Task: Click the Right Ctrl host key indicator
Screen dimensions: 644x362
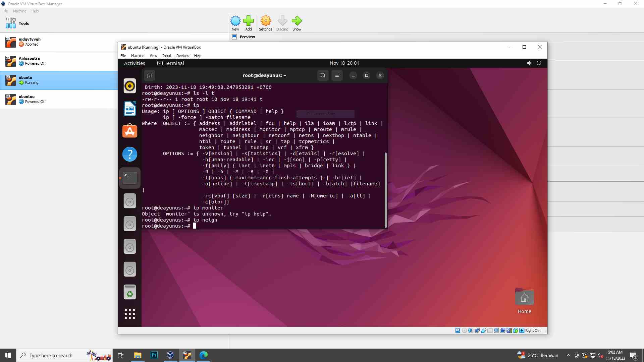Action: click(533, 330)
